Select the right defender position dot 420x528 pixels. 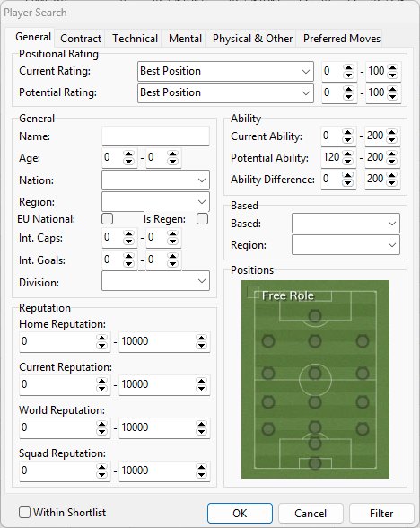tap(363, 428)
